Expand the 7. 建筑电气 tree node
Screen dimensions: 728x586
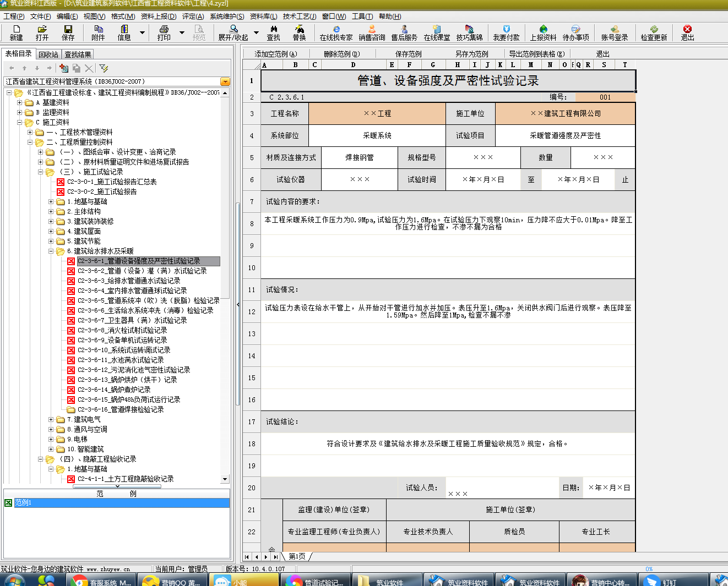(x=51, y=419)
